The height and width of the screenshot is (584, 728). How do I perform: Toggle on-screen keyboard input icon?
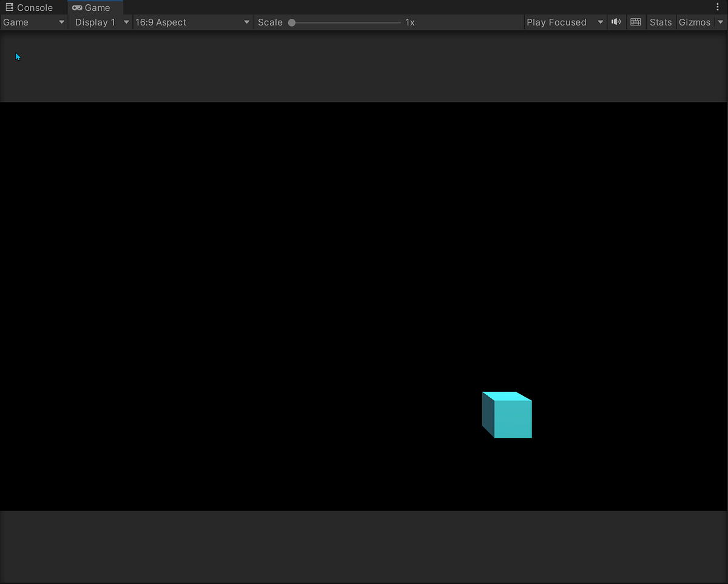tap(636, 22)
